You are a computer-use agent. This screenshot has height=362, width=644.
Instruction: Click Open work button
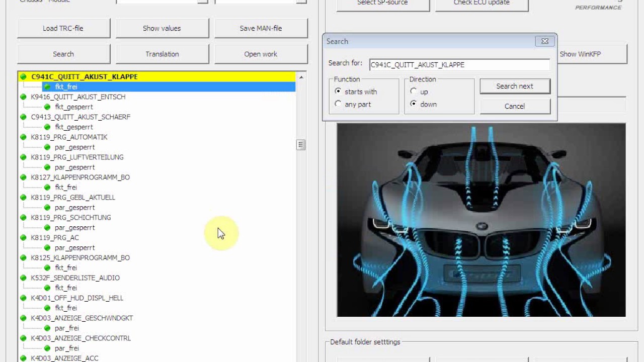point(261,54)
